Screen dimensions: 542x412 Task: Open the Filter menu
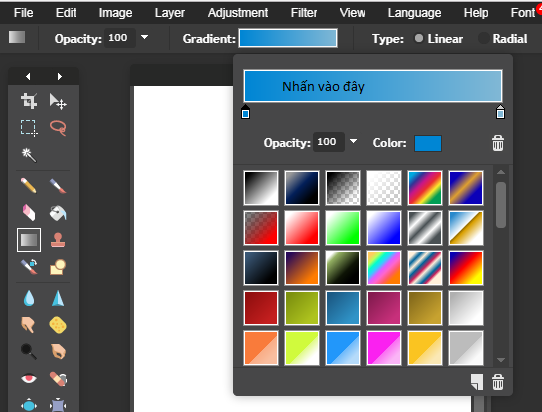tap(303, 13)
